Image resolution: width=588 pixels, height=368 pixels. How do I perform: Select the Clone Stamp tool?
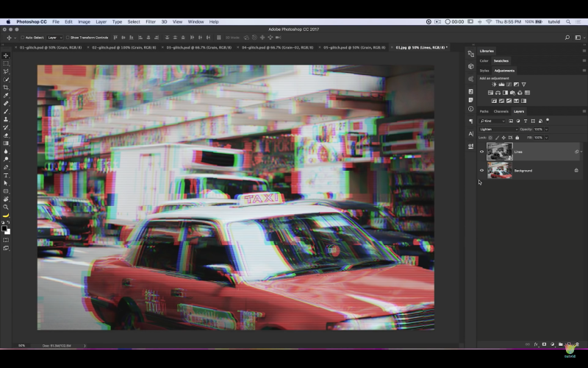coord(6,119)
